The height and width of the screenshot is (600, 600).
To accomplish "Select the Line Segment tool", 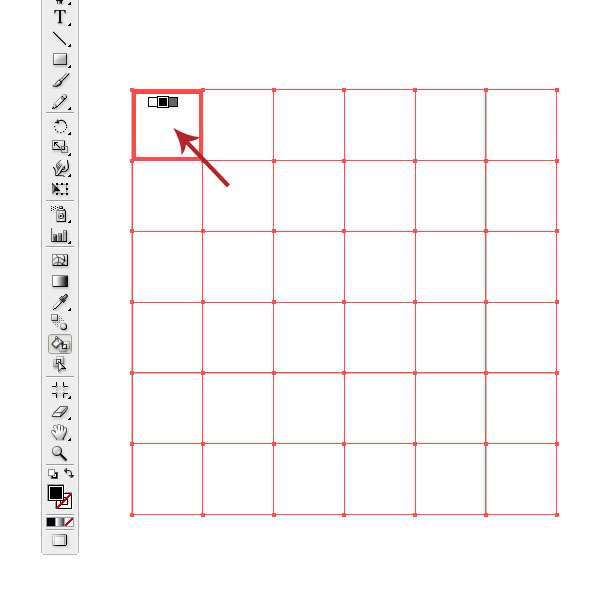I will tap(60, 39).
